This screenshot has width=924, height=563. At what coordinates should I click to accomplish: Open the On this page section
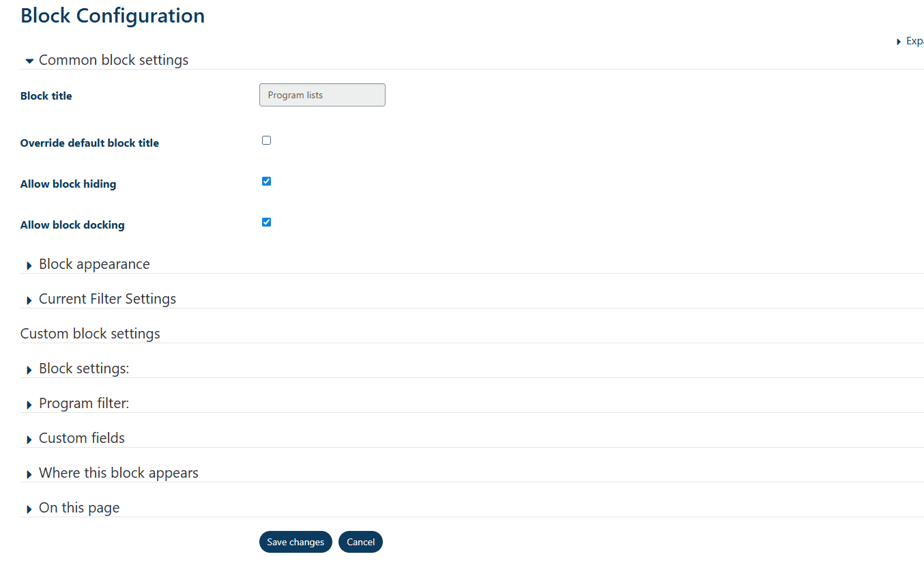(79, 507)
